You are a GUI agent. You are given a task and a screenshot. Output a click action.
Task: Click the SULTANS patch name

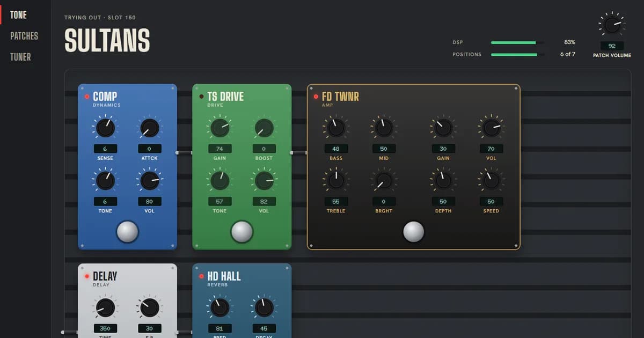[x=107, y=40]
